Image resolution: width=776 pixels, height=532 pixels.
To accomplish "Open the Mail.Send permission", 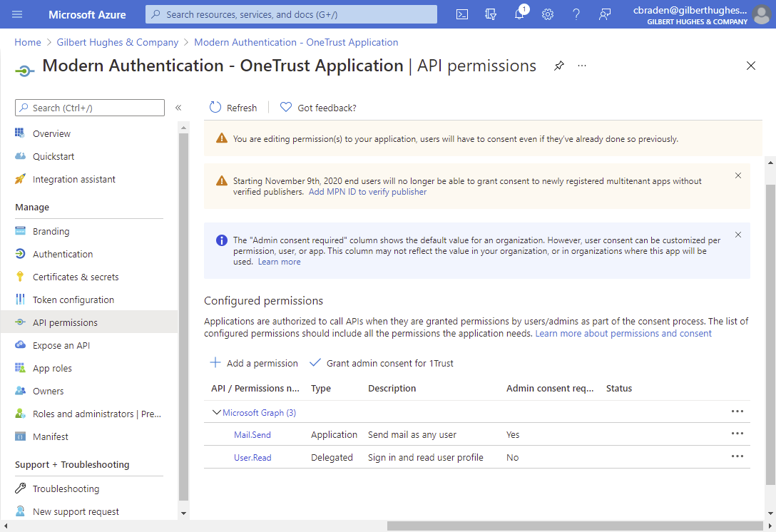I will point(252,434).
